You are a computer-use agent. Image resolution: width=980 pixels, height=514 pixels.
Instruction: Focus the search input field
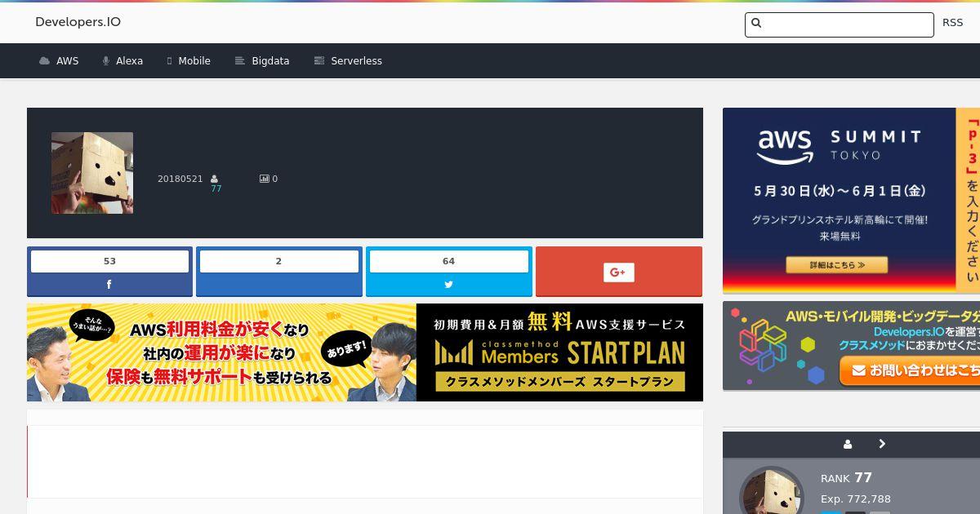point(839,24)
